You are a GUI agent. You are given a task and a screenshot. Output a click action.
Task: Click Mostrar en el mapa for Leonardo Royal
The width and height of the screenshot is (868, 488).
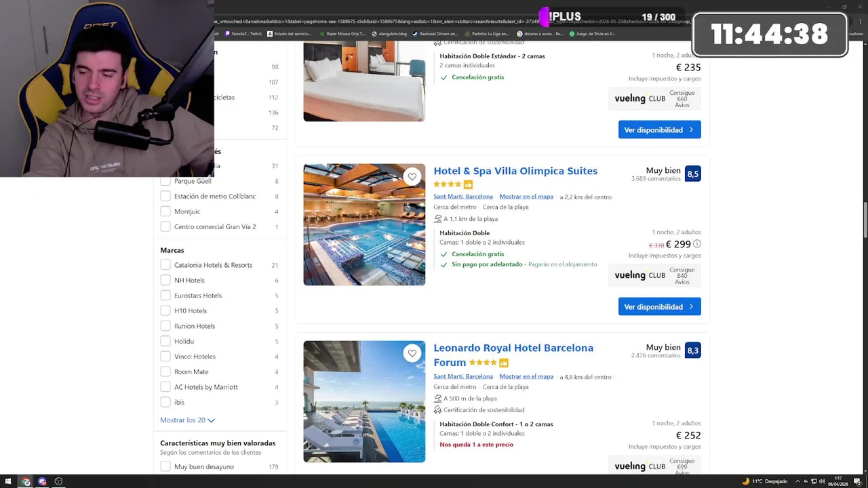click(526, 377)
